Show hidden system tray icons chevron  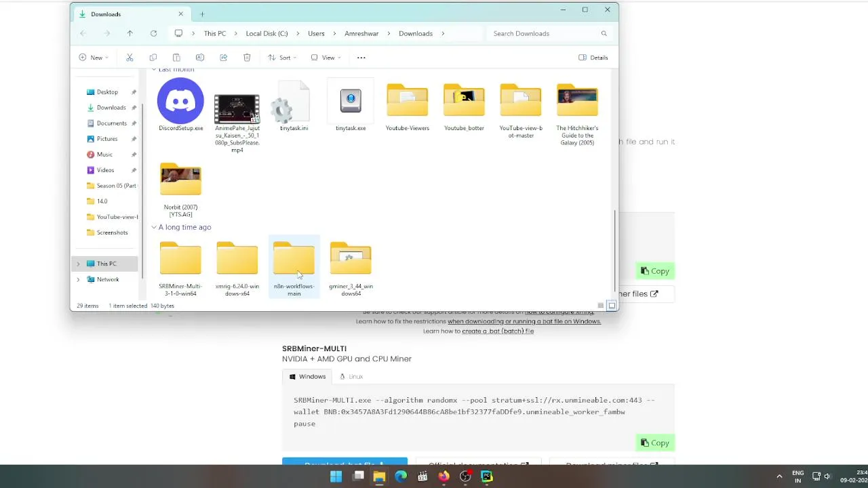[x=779, y=476]
